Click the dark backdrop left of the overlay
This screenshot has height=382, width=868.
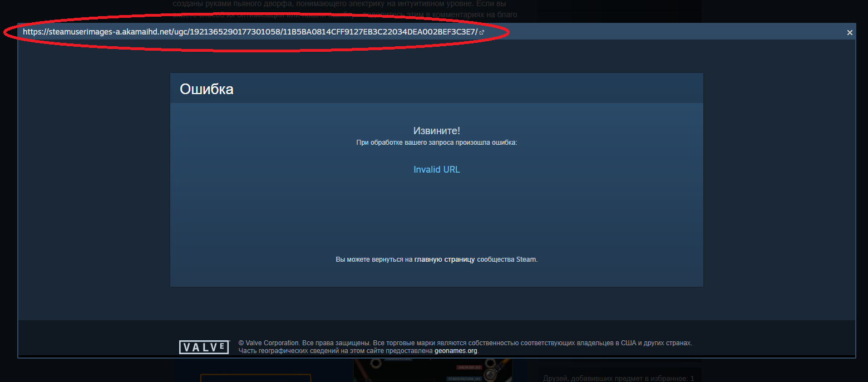[8, 195]
